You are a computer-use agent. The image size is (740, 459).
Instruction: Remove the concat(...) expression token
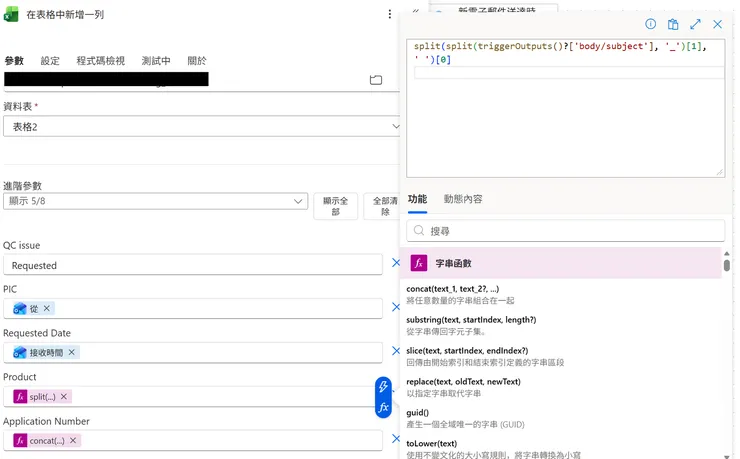click(73, 440)
